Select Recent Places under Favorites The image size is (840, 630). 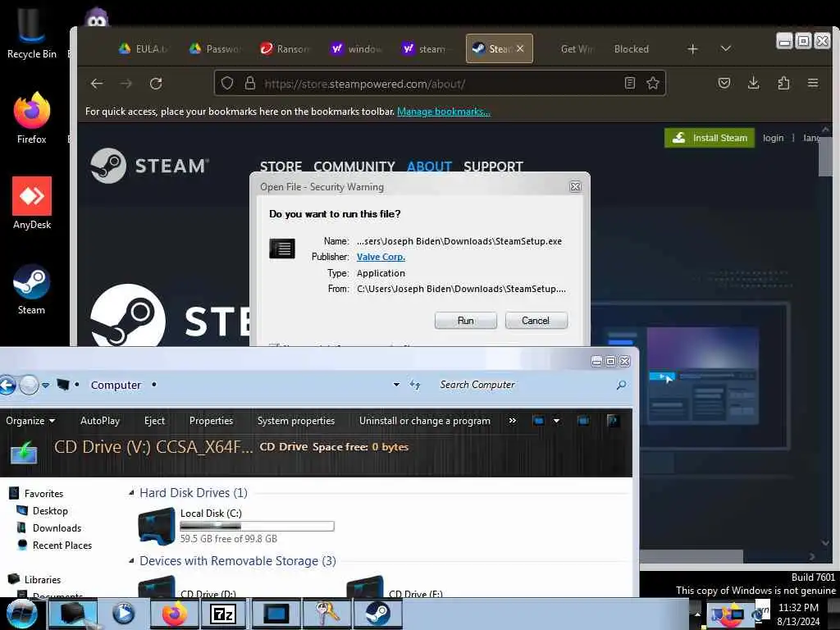[x=62, y=545]
